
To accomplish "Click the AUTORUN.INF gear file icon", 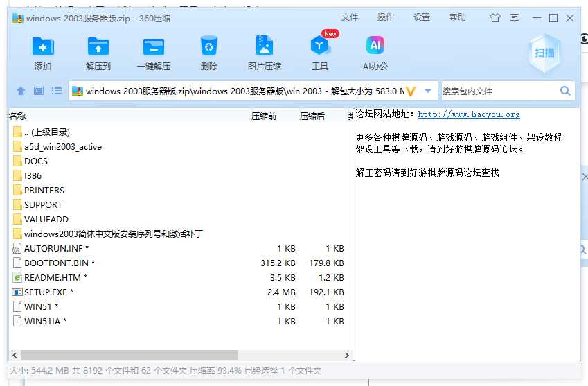I will coord(17,248).
